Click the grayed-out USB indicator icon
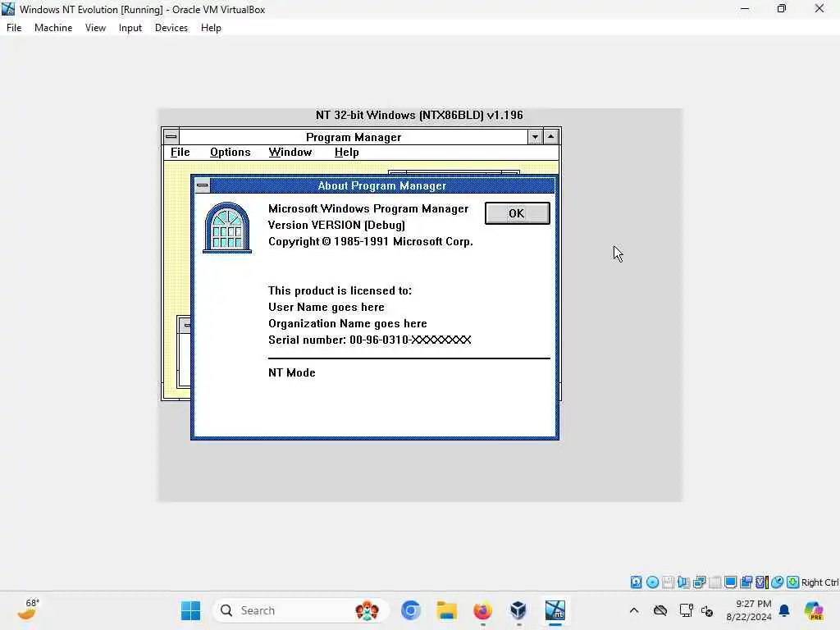Screen dimensions: 840x630 click(714, 582)
